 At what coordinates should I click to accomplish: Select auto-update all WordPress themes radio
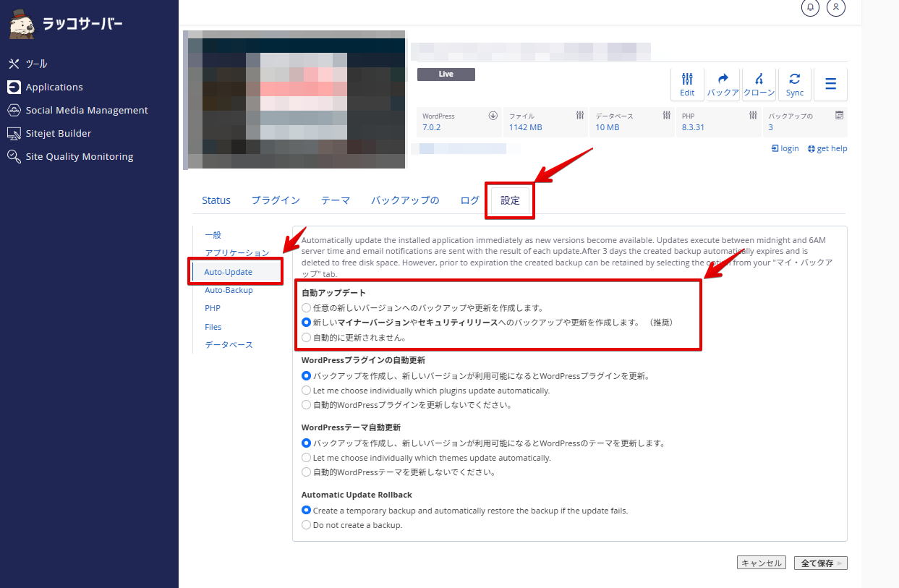[x=307, y=443]
